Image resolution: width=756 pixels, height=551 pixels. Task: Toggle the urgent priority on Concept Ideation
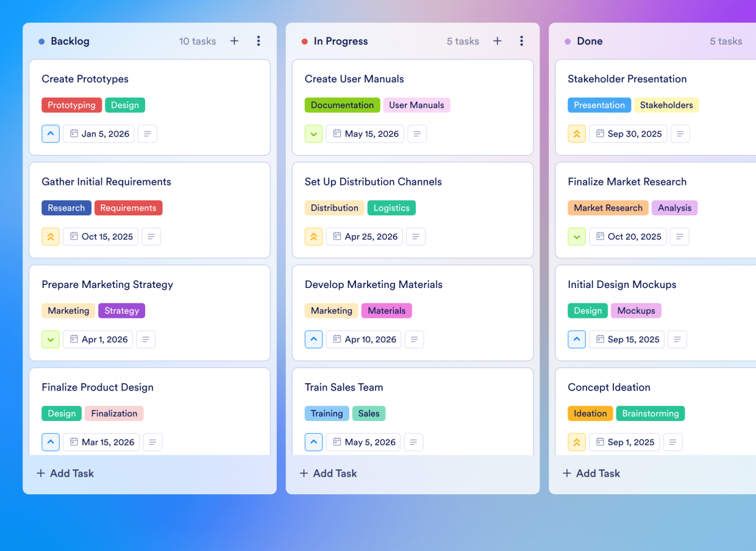pyautogui.click(x=576, y=442)
